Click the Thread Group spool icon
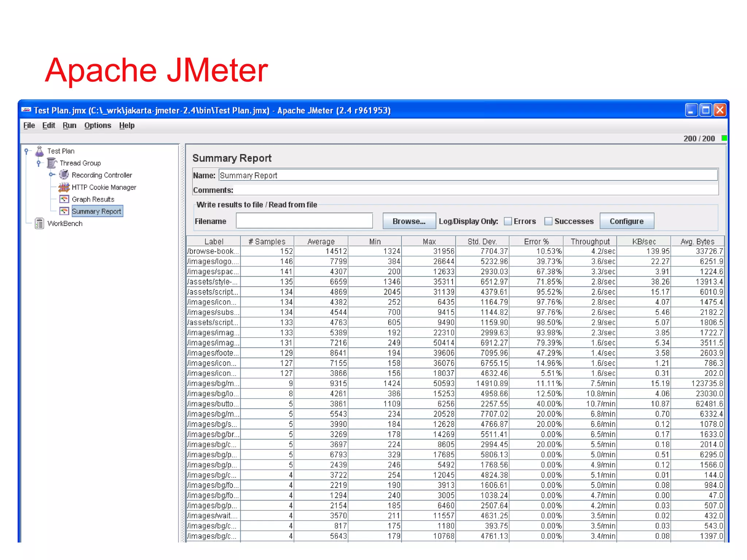The height and width of the screenshot is (560, 747). [x=52, y=163]
